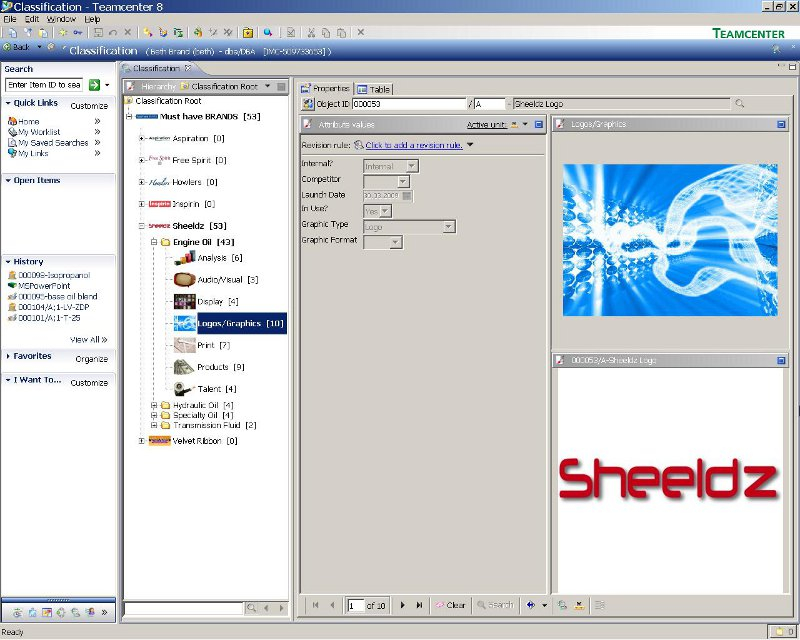Click the Save floppy icon in the toolbar
This screenshot has width=800, height=640.
[x=98, y=33]
